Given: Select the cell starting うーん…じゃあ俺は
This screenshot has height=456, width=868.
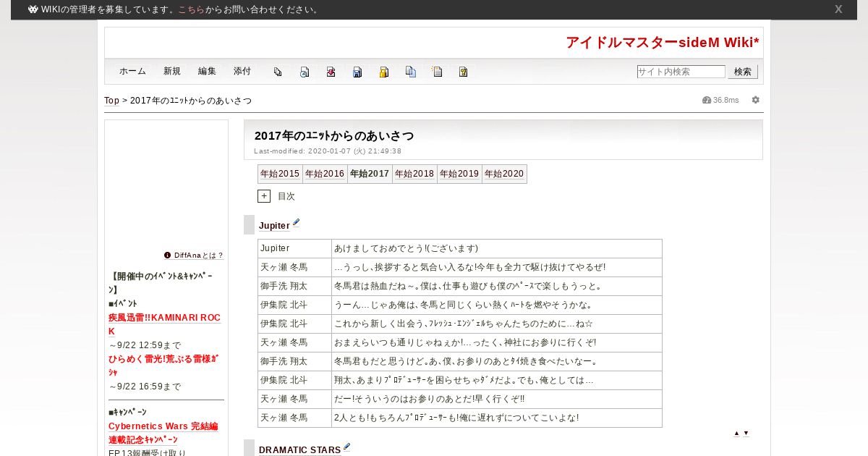Looking at the screenshot, I should pyautogui.click(x=497, y=305).
